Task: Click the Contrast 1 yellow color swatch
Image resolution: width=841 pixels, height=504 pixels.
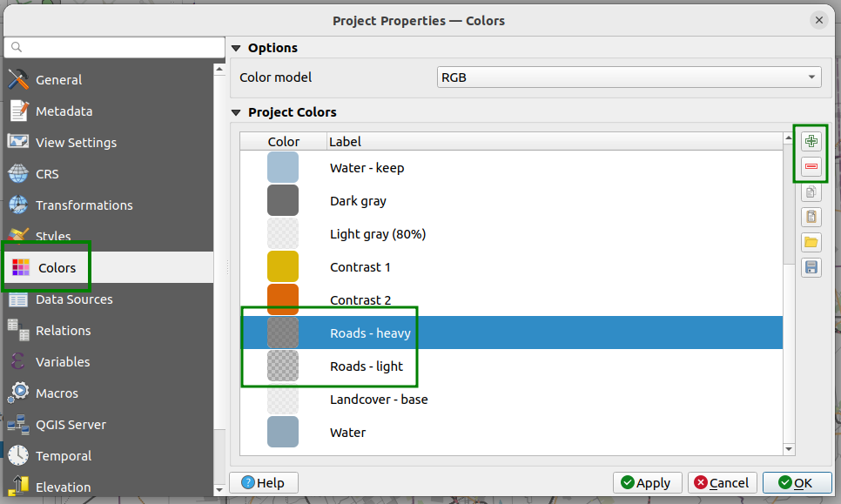Action: [283, 266]
